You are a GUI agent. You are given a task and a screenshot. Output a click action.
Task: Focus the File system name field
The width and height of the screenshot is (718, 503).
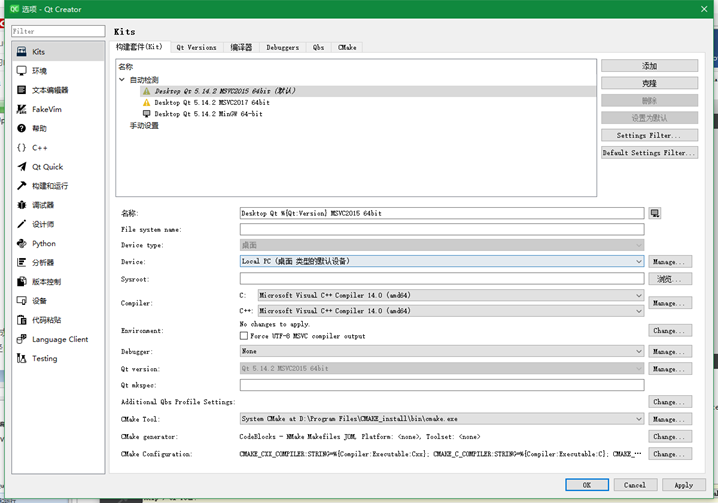click(442, 229)
